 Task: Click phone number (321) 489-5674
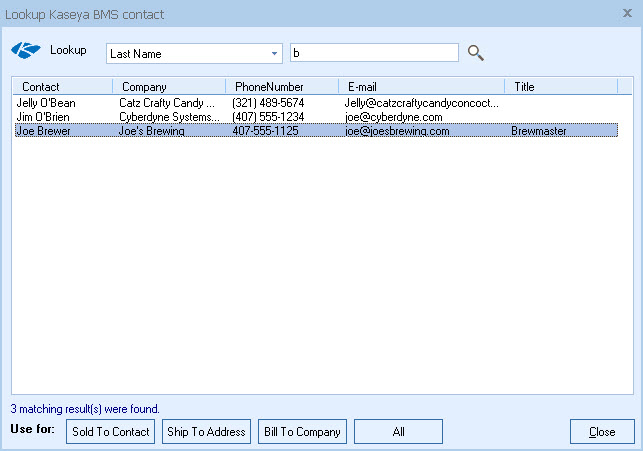click(x=268, y=103)
